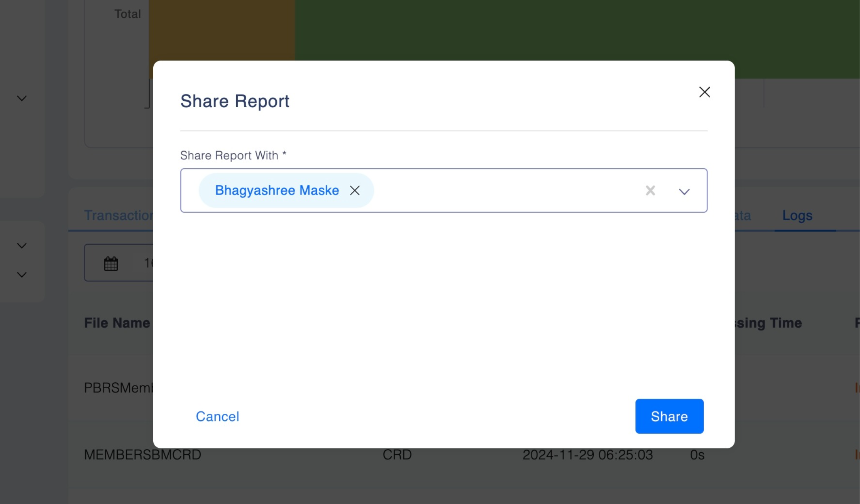Expand the Share Report With dropdown
860x504 pixels.
point(684,191)
